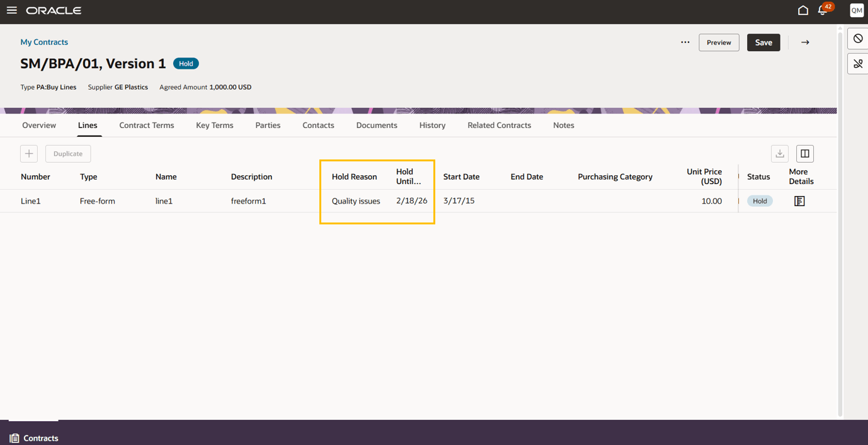Open the manage columns icon above the table
This screenshot has width=868, height=445.
(x=804, y=153)
